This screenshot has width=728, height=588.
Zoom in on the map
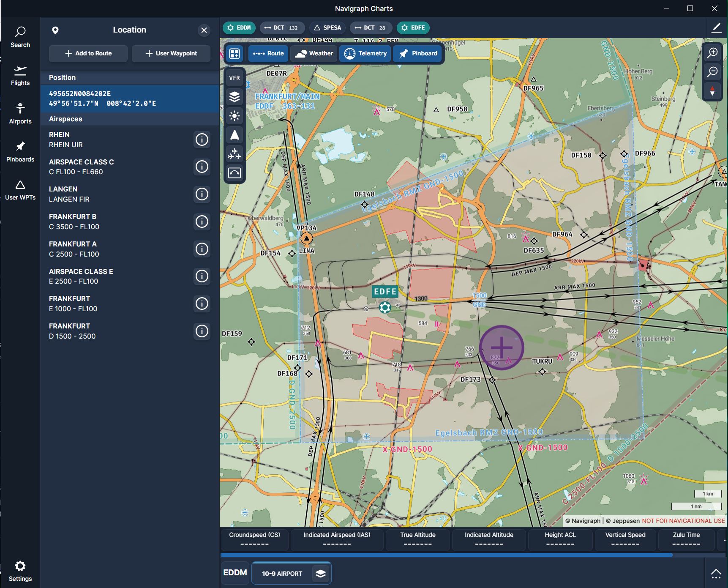[713, 52]
